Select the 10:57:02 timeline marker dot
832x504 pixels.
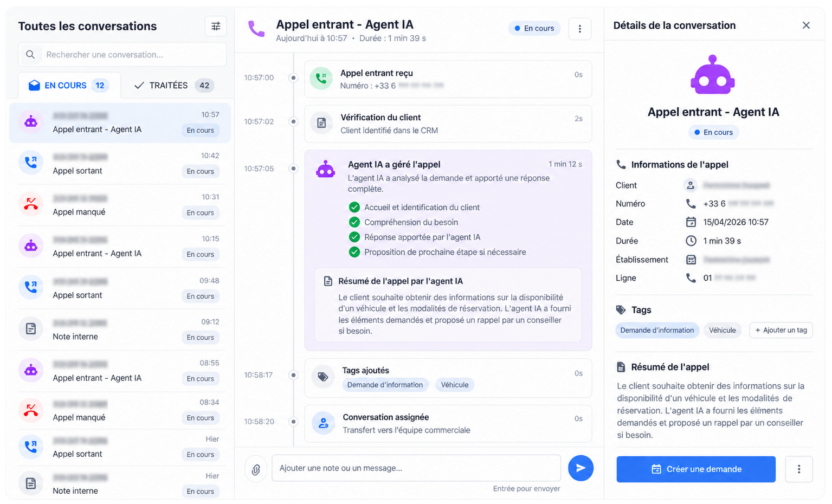[x=293, y=121]
